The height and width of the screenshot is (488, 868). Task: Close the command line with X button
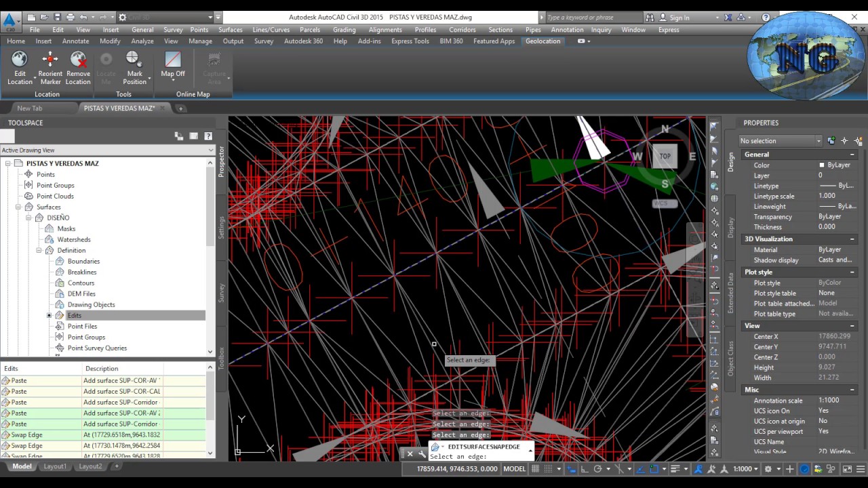click(x=410, y=454)
